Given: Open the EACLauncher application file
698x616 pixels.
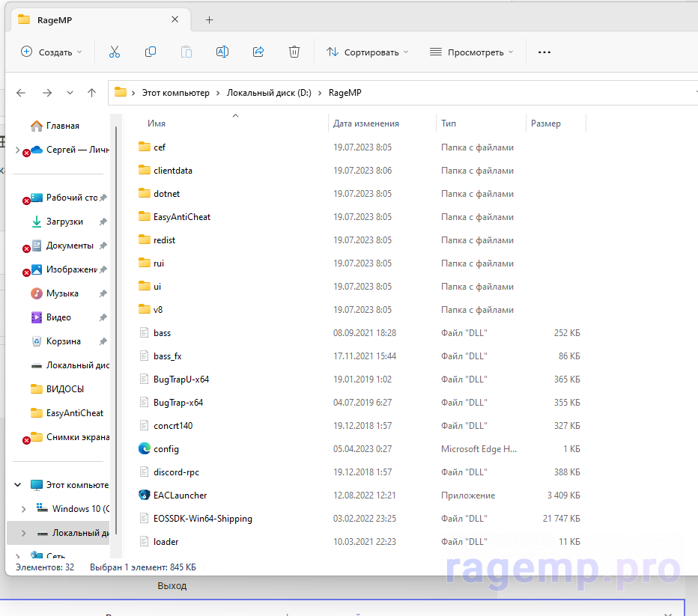Looking at the screenshot, I should coord(180,495).
